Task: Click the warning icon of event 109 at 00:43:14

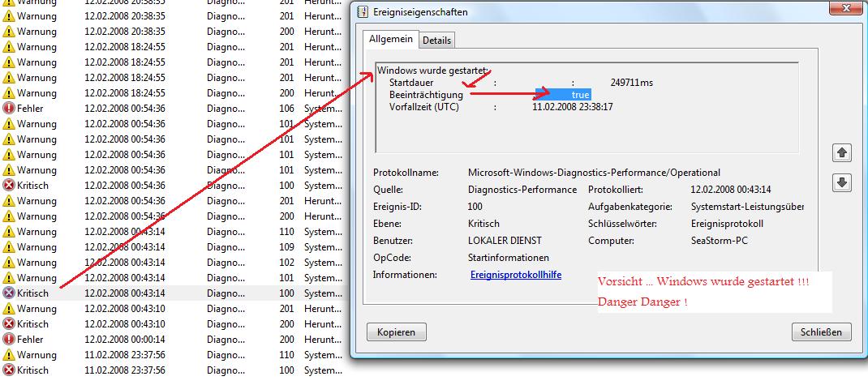Action: point(8,247)
